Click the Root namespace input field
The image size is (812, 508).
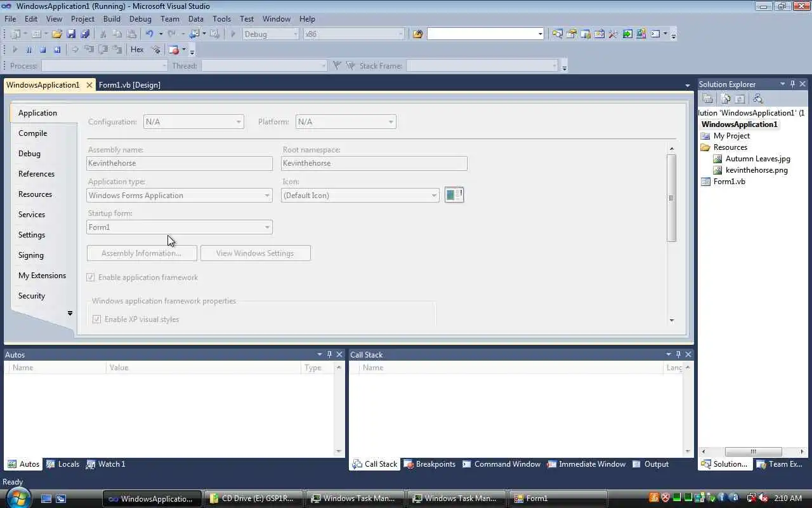pos(374,163)
